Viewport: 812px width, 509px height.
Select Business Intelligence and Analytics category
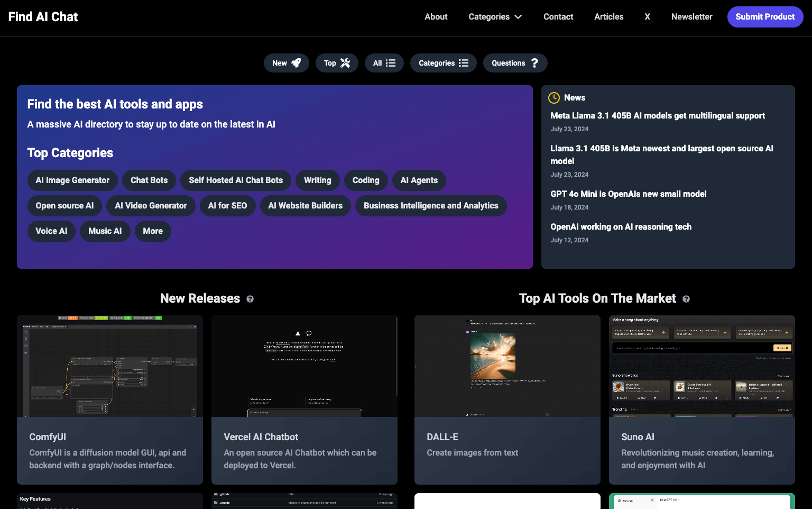pos(431,206)
